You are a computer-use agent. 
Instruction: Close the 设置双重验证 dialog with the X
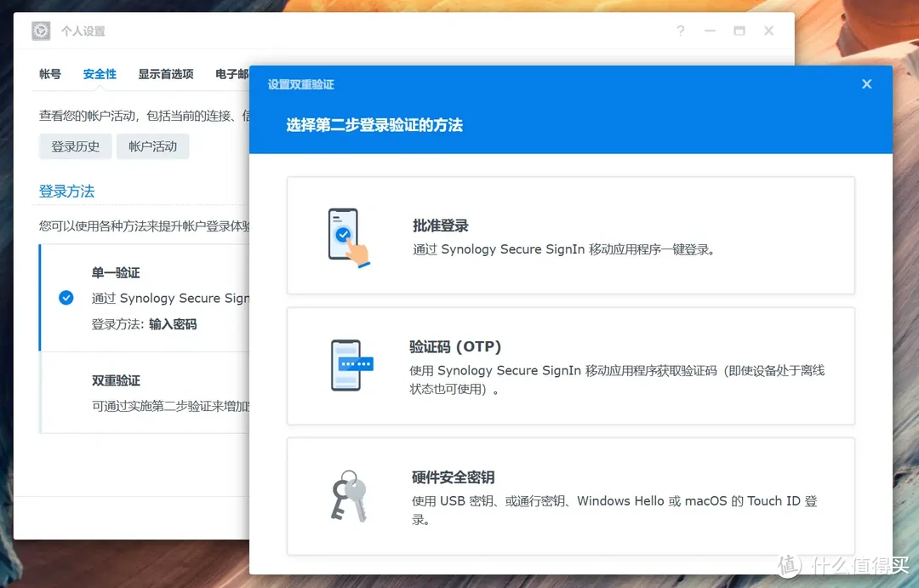point(866,83)
